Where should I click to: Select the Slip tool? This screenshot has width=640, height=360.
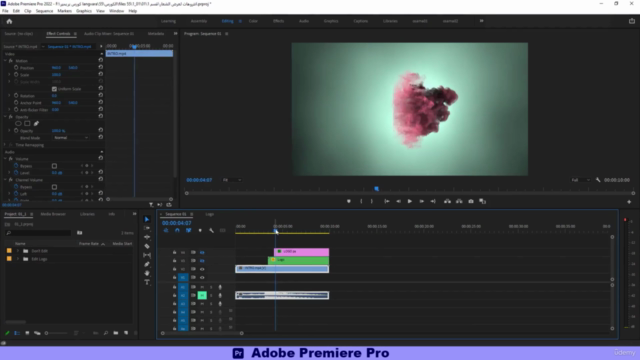coord(147,255)
